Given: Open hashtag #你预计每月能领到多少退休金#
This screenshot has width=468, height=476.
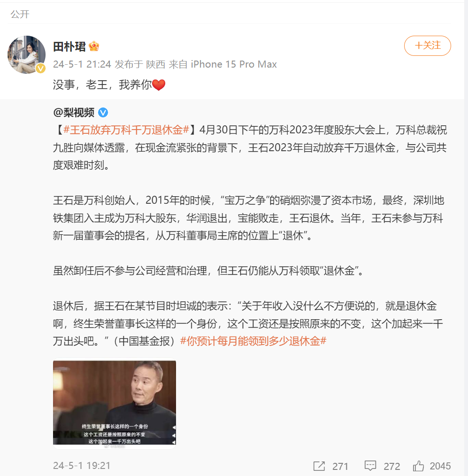Looking at the screenshot, I should [253, 341].
